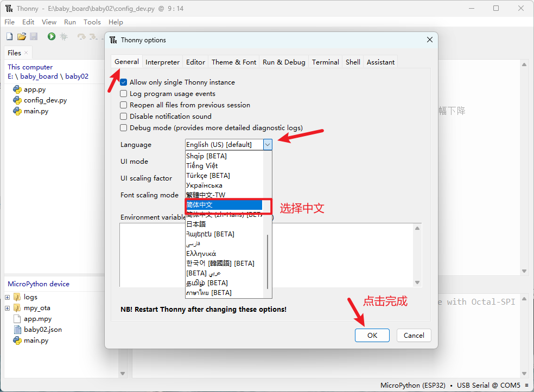Screen dimensions: 534x392
Task: Click the Cancel button
Action: (x=414, y=335)
